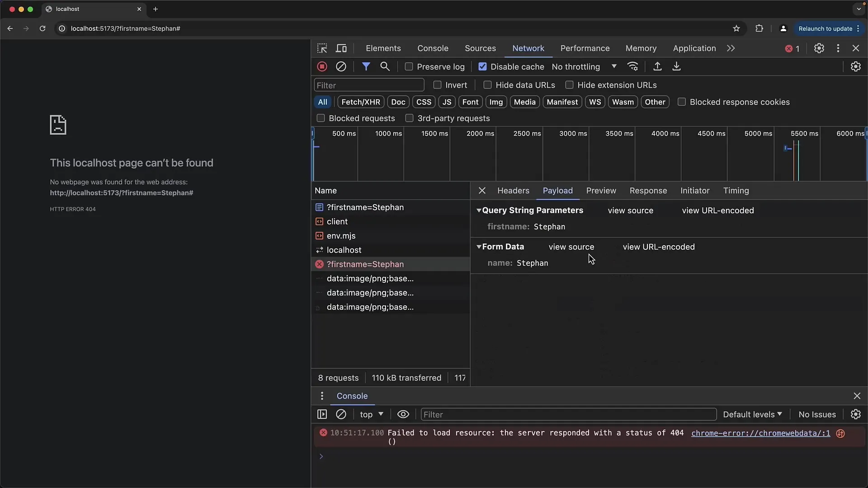Import HAR file upload icon
The width and height of the screenshot is (868, 488).
pyautogui.click(x=657, y=66)
